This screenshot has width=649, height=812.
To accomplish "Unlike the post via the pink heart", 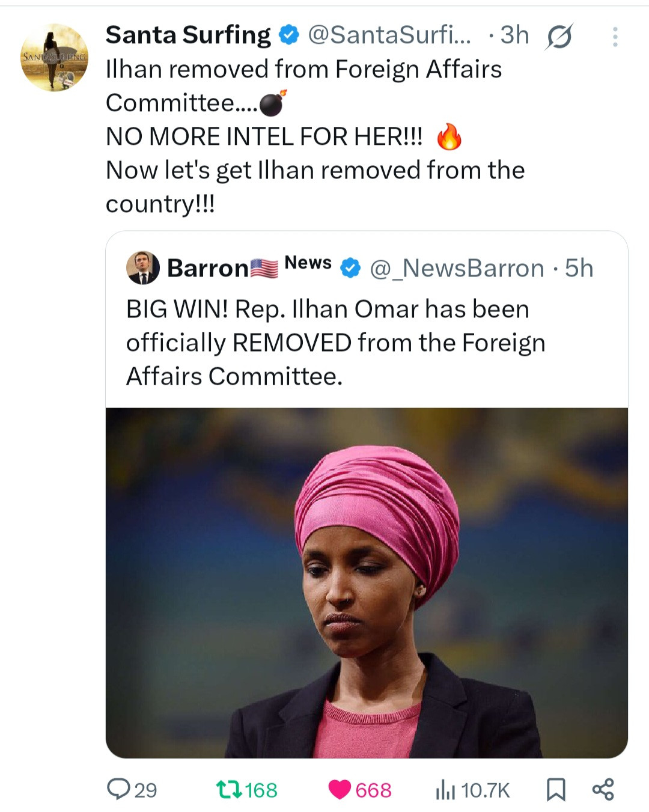I will [340, 789].
